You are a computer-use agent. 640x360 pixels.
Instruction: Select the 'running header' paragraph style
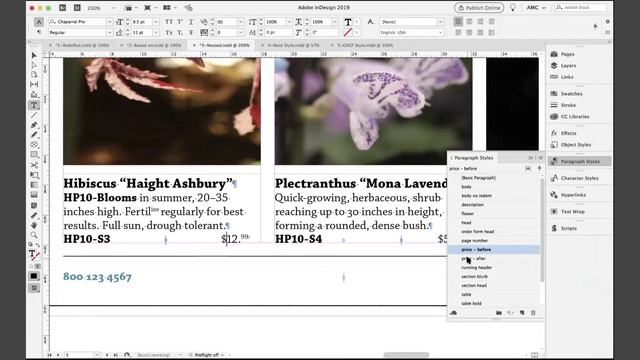[494, 267]
